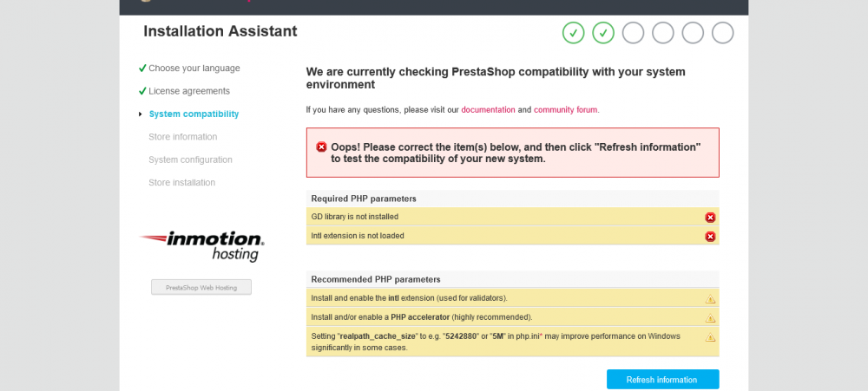Go to License agreements step
868x391 pixels.
click(188, 91)
